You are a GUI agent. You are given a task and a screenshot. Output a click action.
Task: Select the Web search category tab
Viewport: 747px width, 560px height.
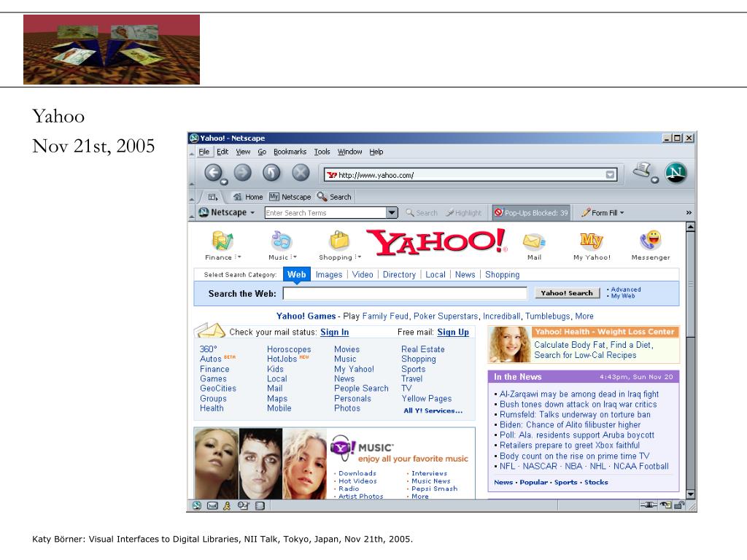point(296,274)
